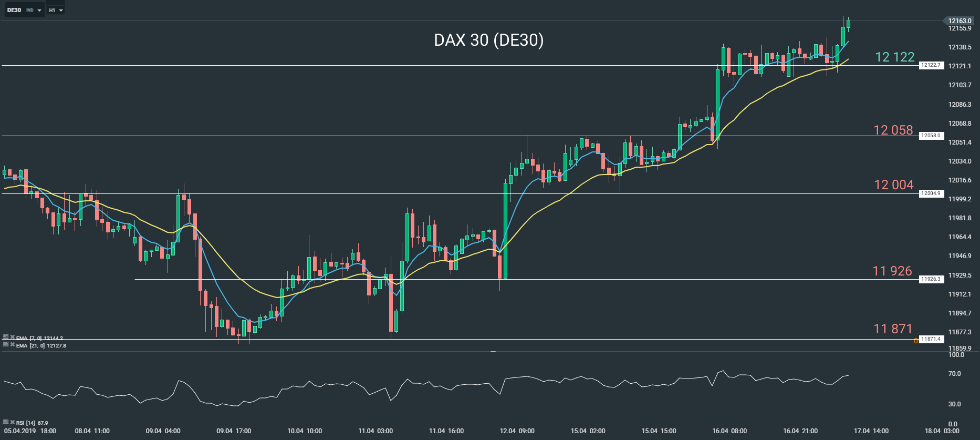
Task: Click the IND instrument type badge
Action: [30, 9]
